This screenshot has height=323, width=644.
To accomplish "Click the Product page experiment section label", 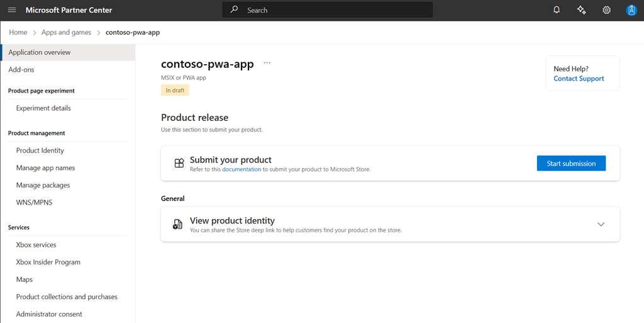I will click(42, 91).
